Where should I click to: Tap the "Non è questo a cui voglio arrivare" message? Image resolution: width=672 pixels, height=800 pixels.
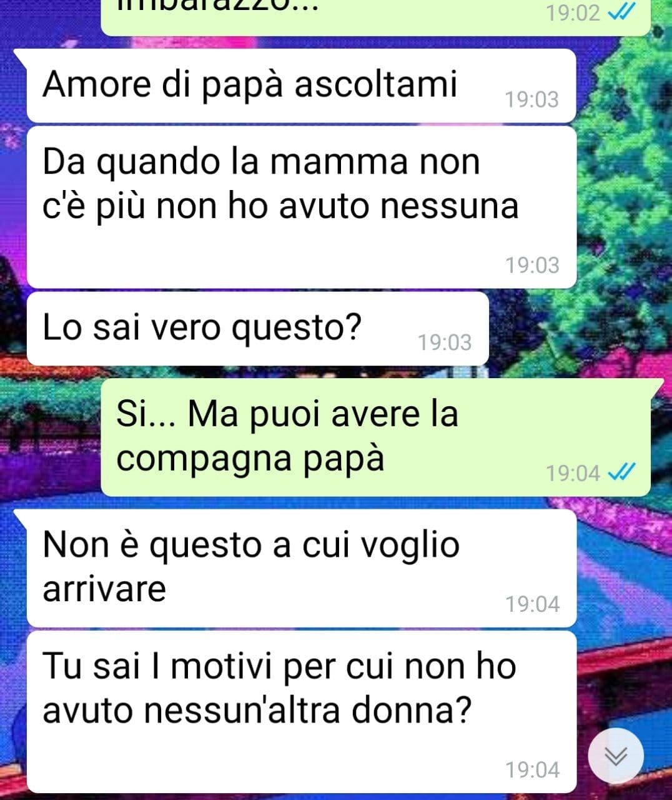click(301, 568)
